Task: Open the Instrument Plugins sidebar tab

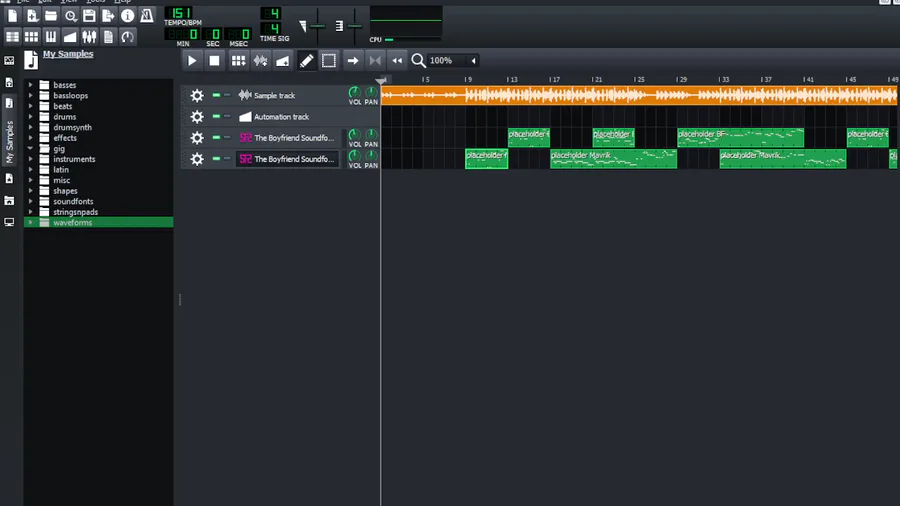Action: [9, 60]
